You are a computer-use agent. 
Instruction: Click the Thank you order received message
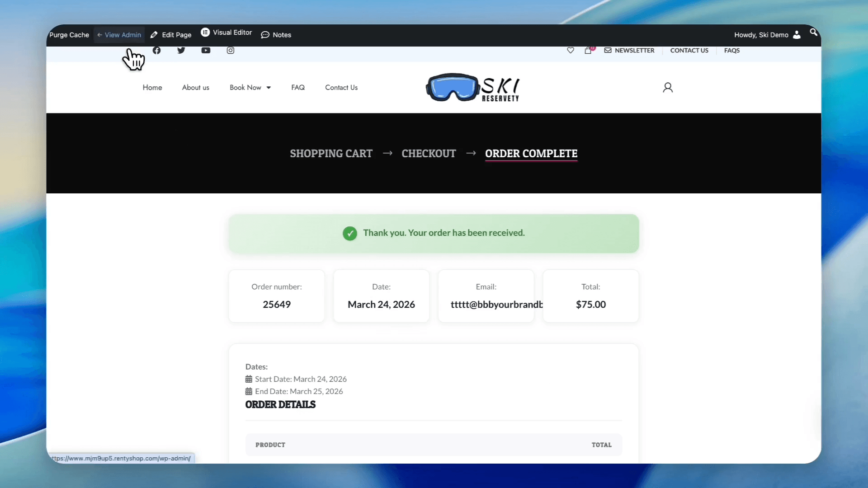[444, 233]
